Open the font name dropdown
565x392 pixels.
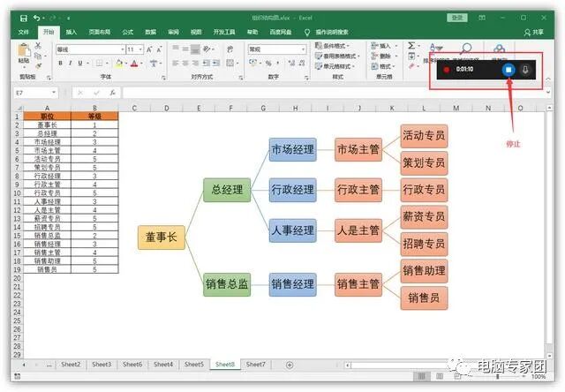[123, 49]
